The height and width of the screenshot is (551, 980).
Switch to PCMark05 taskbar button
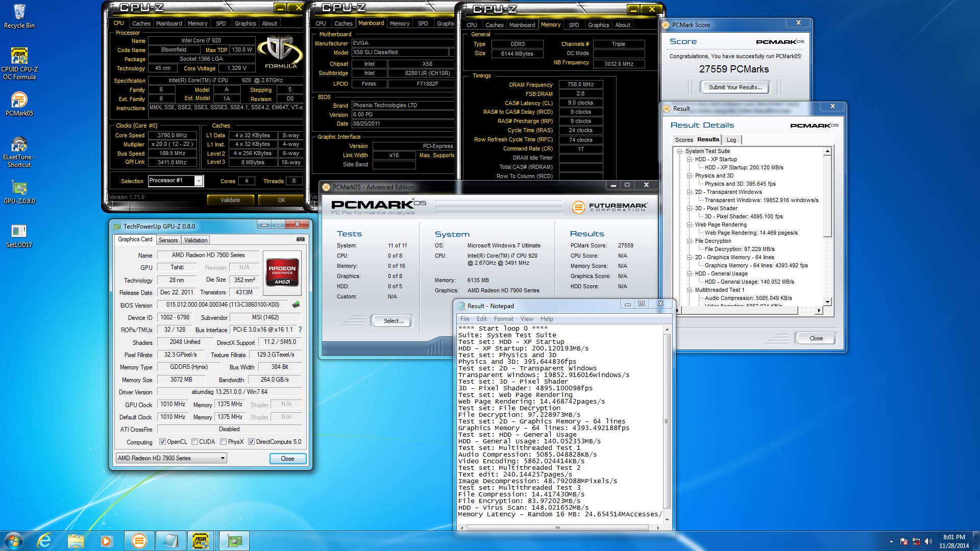[x=139, y=540]
